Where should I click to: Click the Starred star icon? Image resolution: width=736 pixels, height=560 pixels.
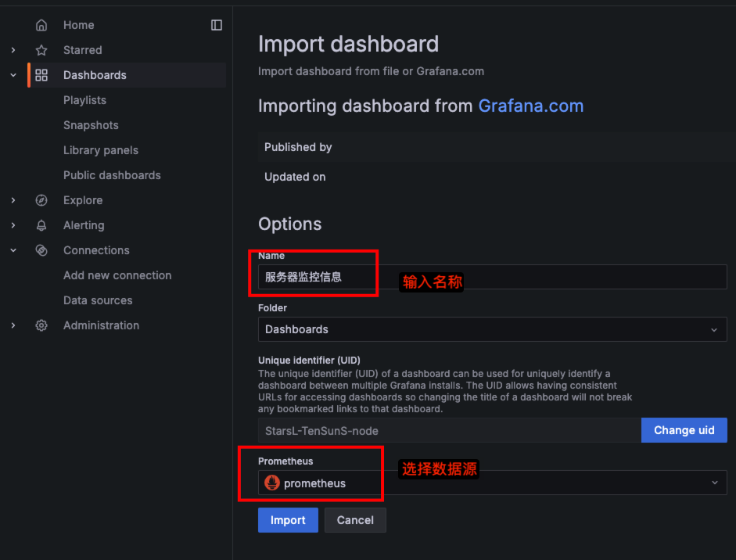[x=41, y=50]
